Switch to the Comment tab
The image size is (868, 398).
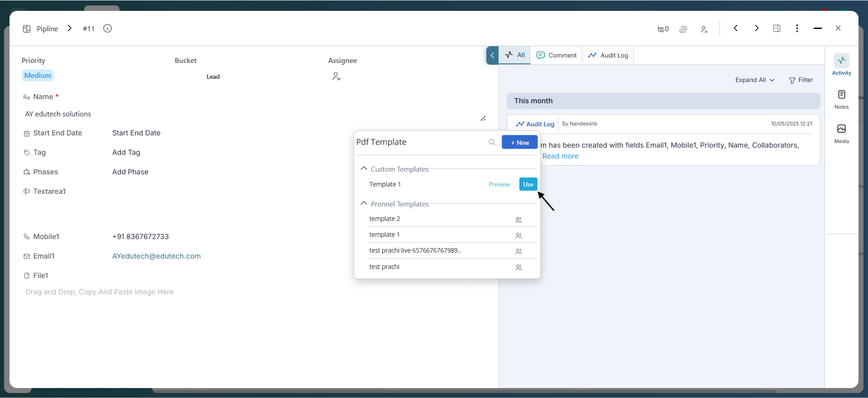556,55
